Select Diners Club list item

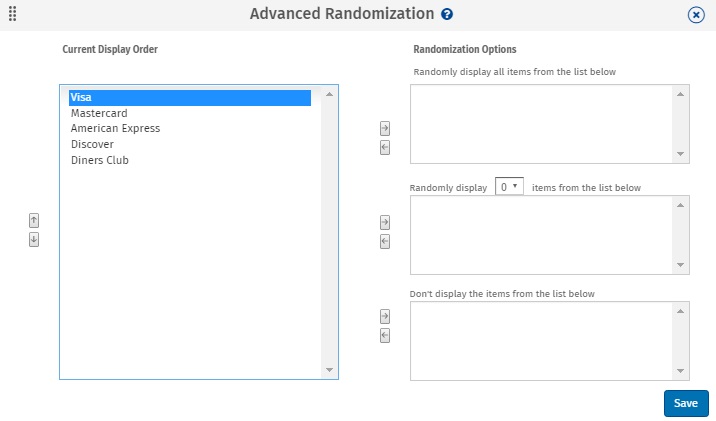pos(99,160)
